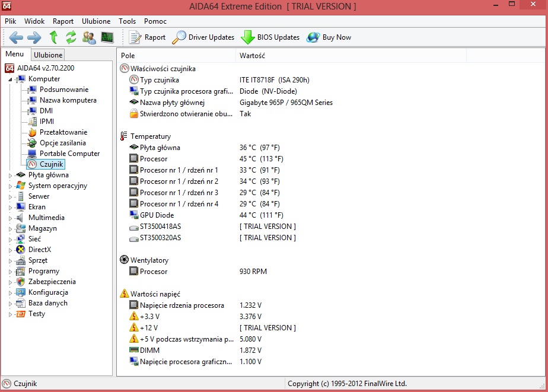Open the Tools menu

coord(127,21)
